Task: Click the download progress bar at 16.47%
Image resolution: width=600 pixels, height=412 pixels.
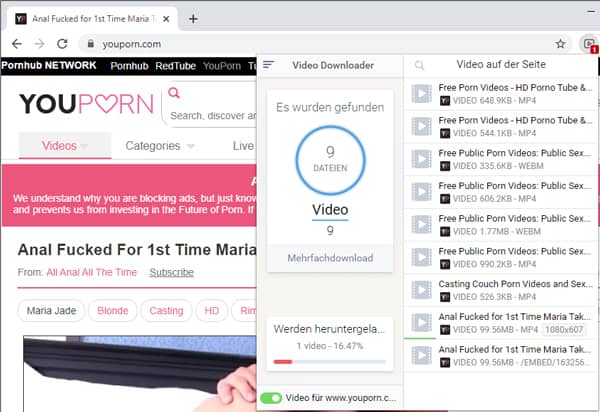Action: pyautogui.click(x=329, y=362)
